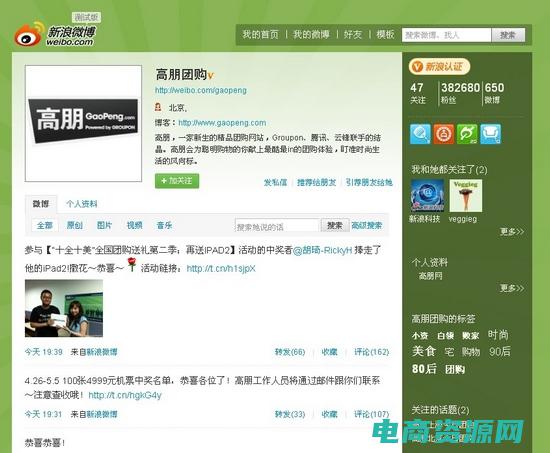550x453 pixels.
Task: Click the 引荐朋友给她 link
Action: point(369,182)
